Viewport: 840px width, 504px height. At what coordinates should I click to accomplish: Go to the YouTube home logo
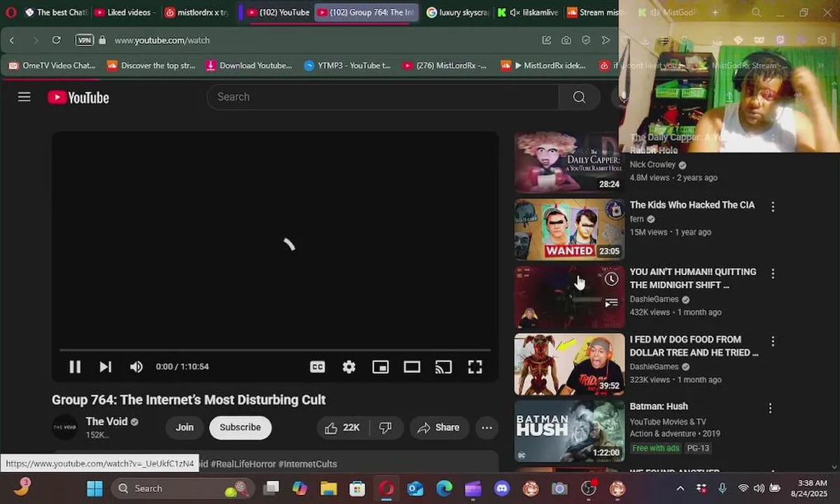[x=78, y=97]
